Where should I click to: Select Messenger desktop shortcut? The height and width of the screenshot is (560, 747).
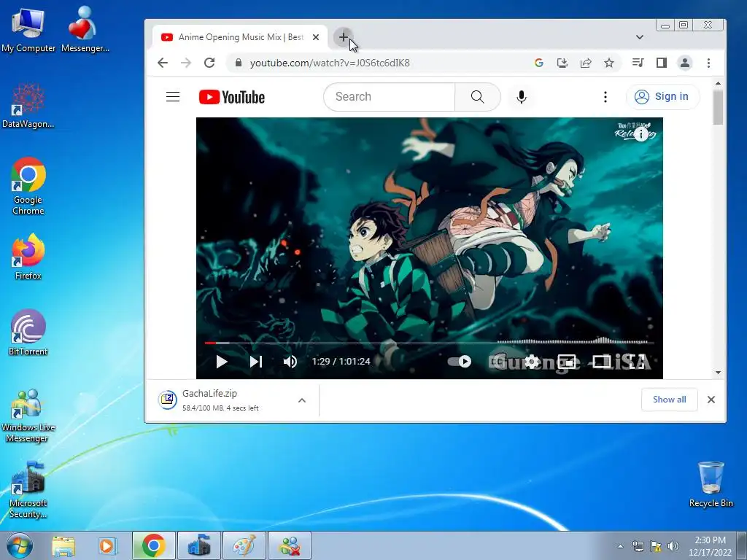[x=85, y=29]
